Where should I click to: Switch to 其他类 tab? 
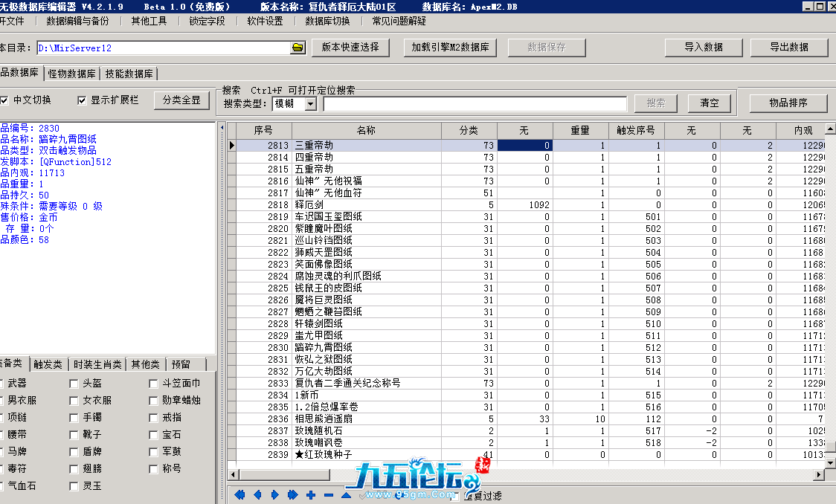(x=145, y=364)
